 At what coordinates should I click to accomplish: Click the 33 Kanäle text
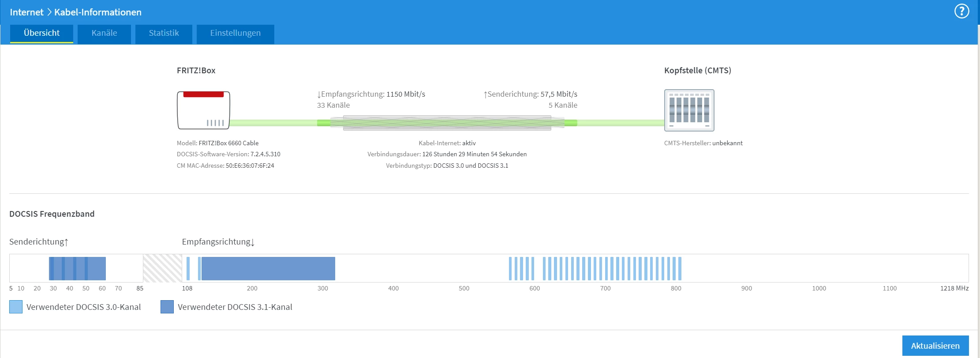333,105
